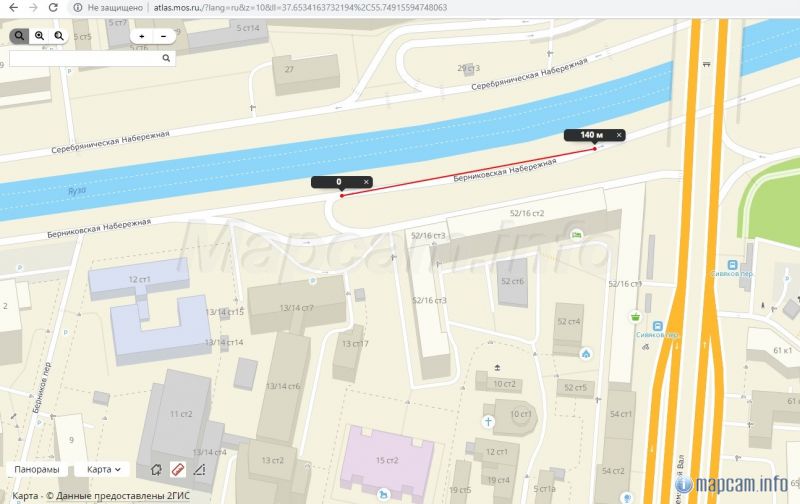The image size is (800, 504).
Task: Remove the 140 м measurement point
Action: click(619, 135)
